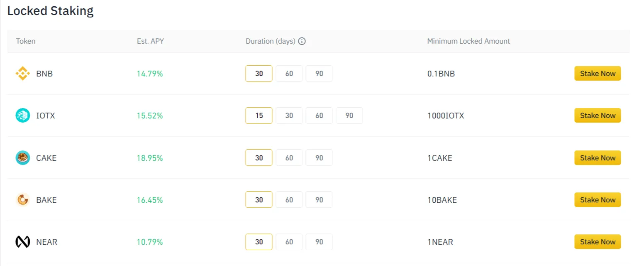Image resolution: width=644 pixels, height=266 pixels.
Task: Click the 14.79% APY value
Action: click(150, 74)
